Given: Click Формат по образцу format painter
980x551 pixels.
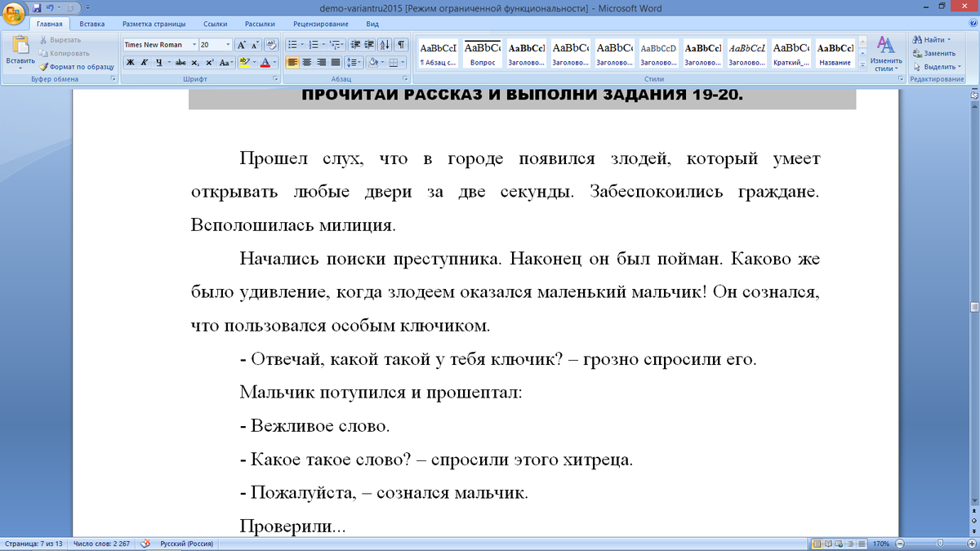Looking at the screenshot, I should pyautogui.click(x=77, y=66).
